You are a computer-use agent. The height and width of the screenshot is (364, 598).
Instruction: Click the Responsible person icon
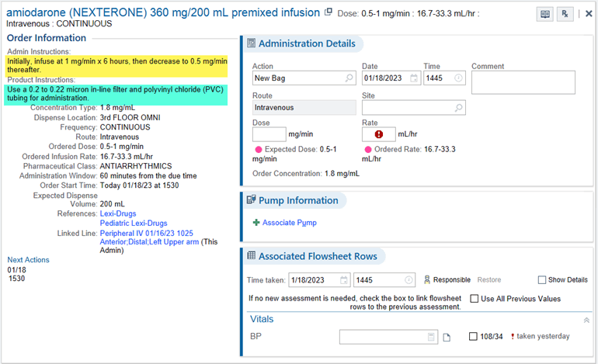[x=427, y=279]
